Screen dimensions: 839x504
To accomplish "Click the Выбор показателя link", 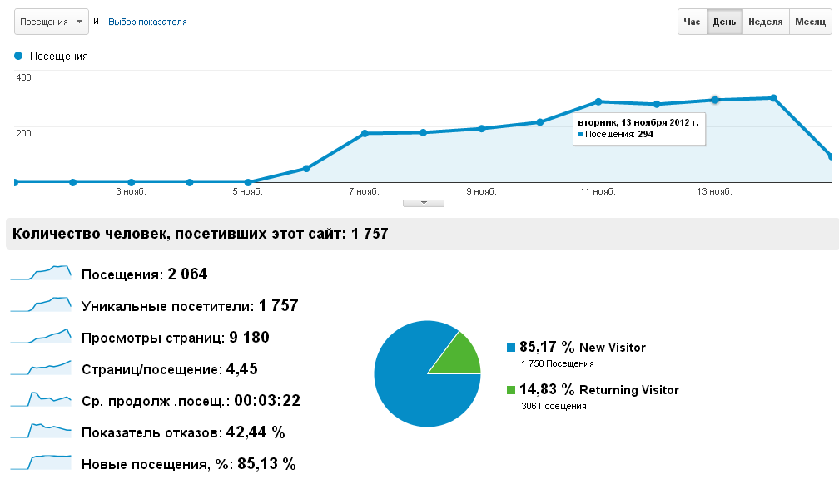I will coord(147,22).
